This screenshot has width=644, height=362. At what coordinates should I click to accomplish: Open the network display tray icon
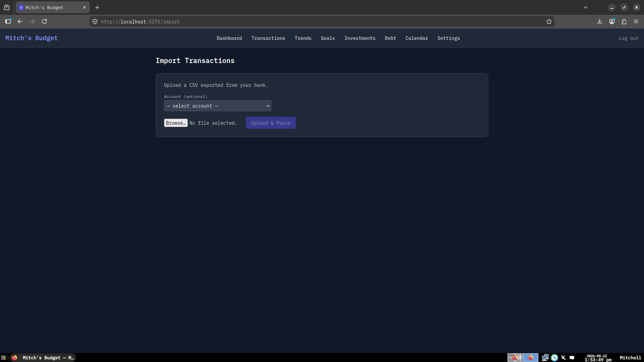coord(545,358)
